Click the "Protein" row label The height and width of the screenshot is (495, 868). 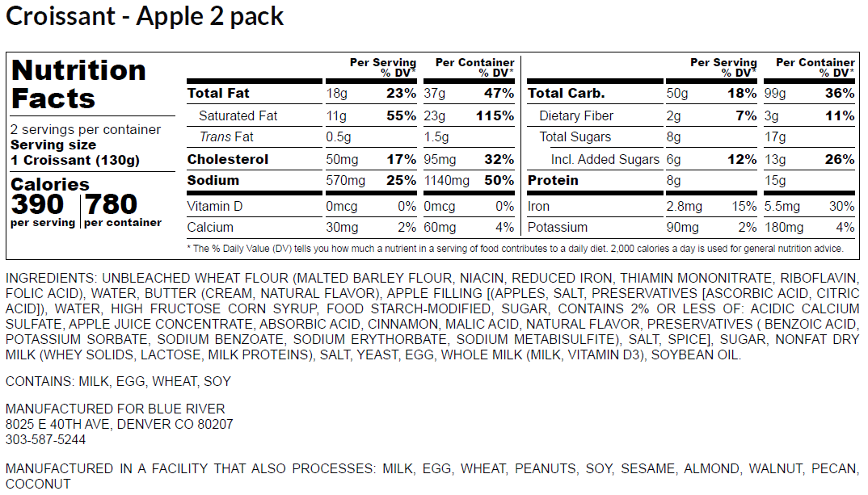tap(553, 181)
